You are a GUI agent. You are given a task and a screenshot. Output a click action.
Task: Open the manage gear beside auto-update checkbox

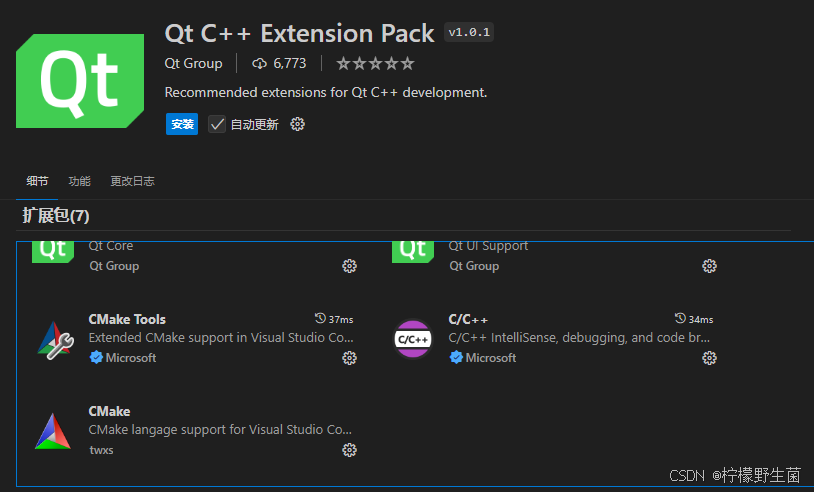(x=297, y=124)
